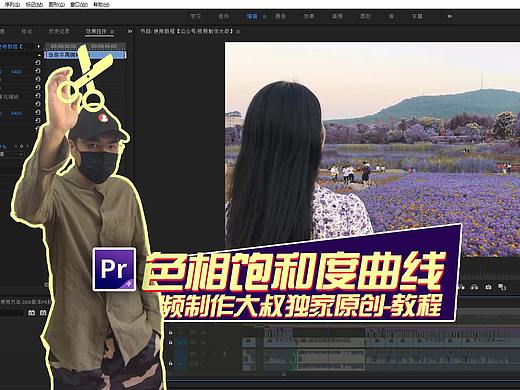Open the 帮助(H) menu
Viewport: 520px width, 390px height.
[101, 5]
